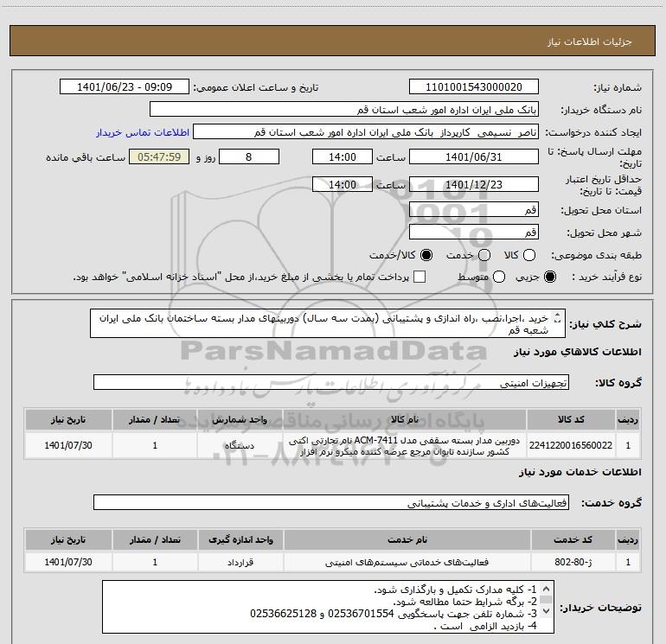The height and width of the screenshot is (644, 666).
Task: Click note line بازدید الزامی است
Action: click(485, 626)
